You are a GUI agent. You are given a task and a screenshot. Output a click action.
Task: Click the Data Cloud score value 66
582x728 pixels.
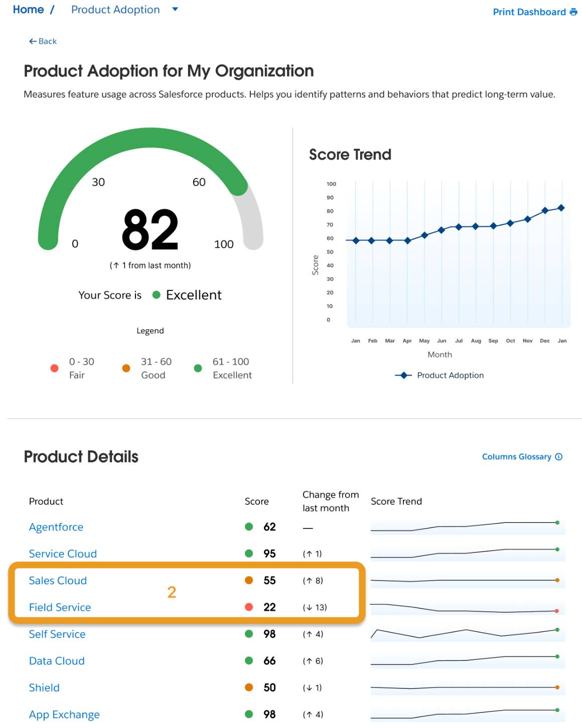[x=270, y=661]
